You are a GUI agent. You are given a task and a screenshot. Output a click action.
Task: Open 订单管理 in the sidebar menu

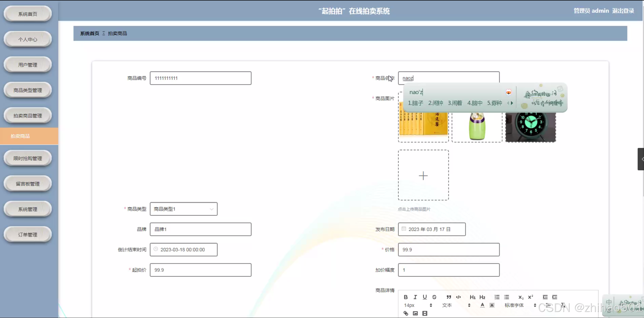coord(28,235)
